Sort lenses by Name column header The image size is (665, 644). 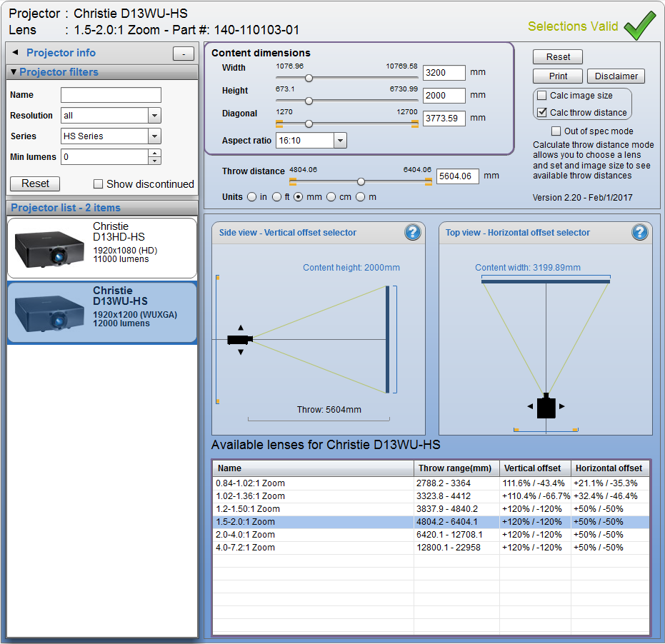313,468
